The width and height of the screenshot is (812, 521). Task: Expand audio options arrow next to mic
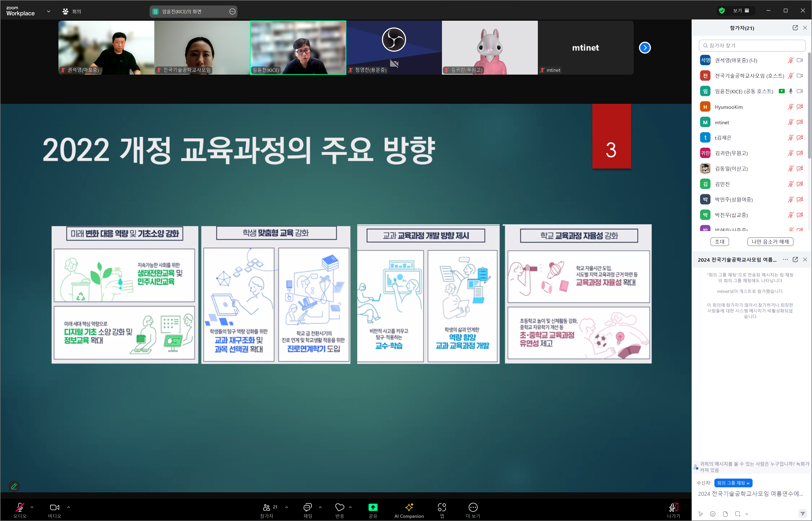32,507
